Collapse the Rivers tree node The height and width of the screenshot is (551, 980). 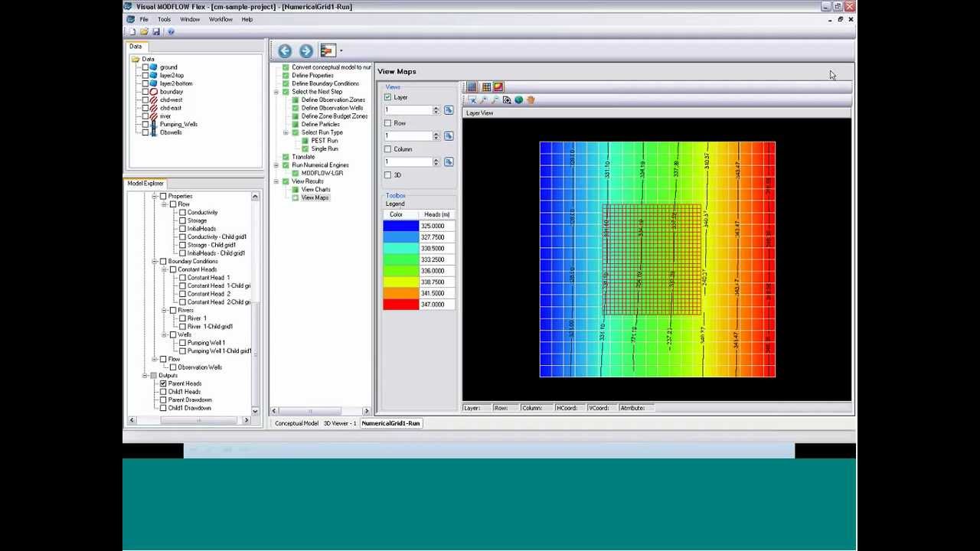click(x=164, y=311)
